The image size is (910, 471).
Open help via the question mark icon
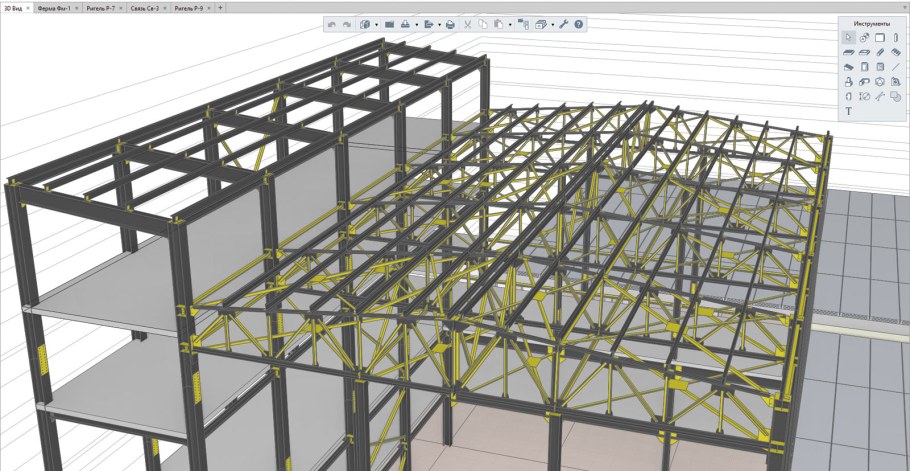click(579, 23)
